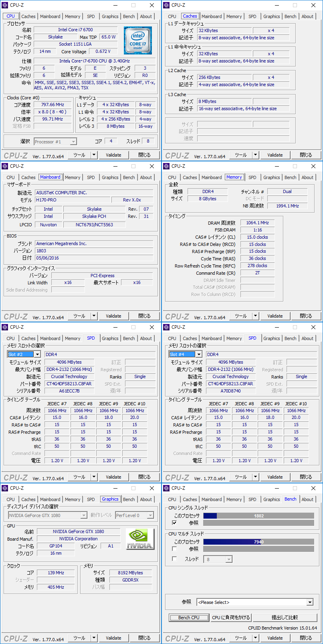Click the ツール button in the Mainboard window
The height and width of the screenshot is (644, 323).
click(x=79, y=316)
